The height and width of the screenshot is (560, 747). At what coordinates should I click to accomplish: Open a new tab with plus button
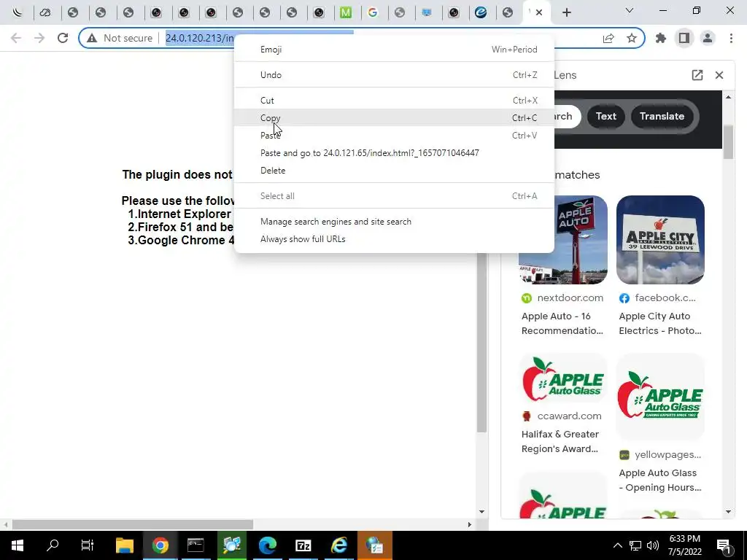click(x=566, y=12)
